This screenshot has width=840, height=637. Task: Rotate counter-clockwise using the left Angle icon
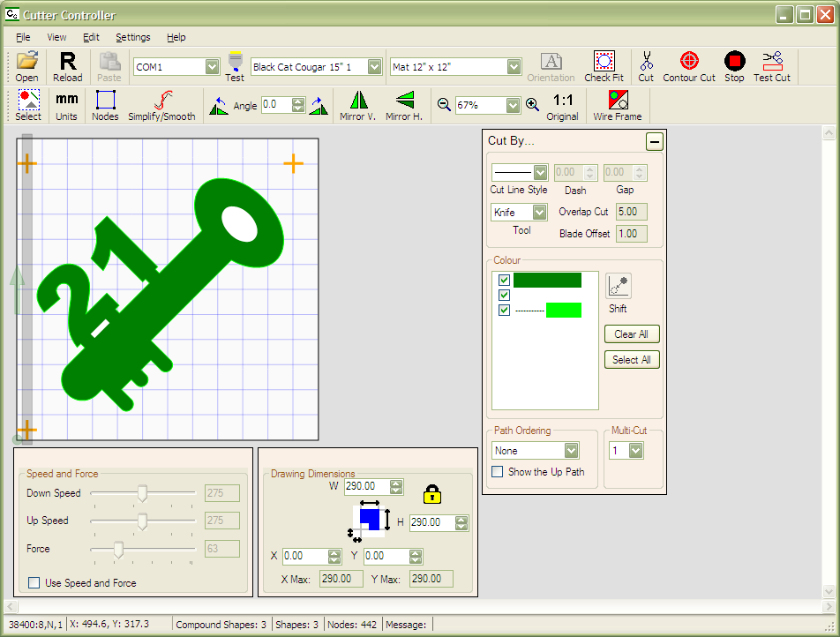[x=219, y=106]
